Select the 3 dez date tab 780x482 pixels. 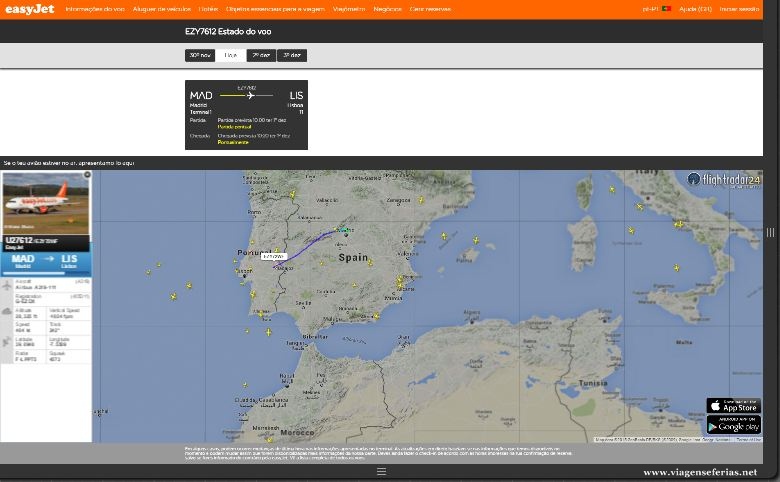tap(292, 55)
